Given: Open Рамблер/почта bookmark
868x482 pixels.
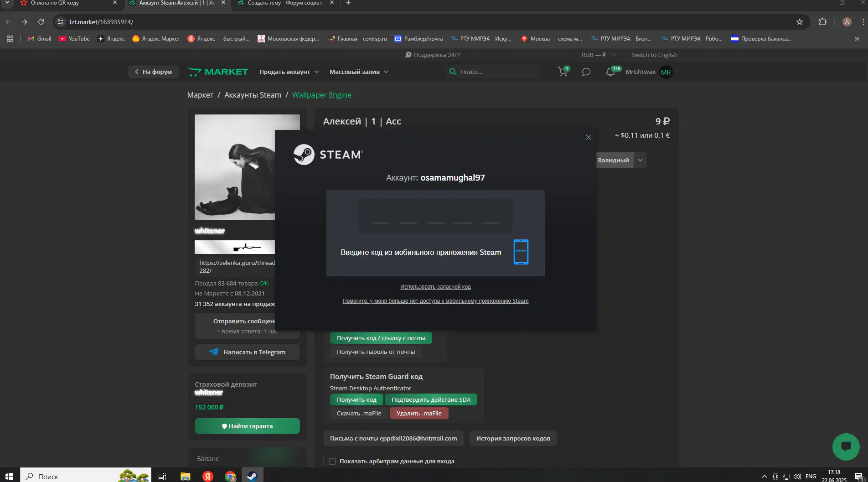Looking at the screenshot, I should 418,39.
